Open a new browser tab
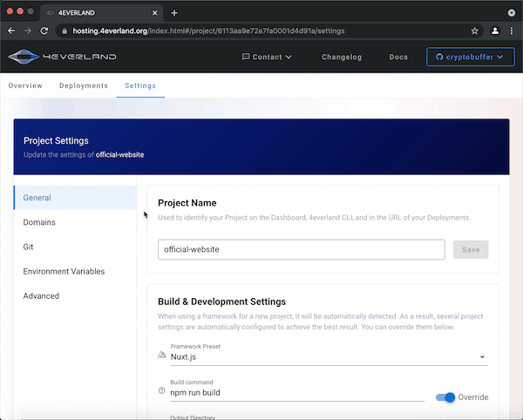The image size is (523, 420). coord(174,13)
